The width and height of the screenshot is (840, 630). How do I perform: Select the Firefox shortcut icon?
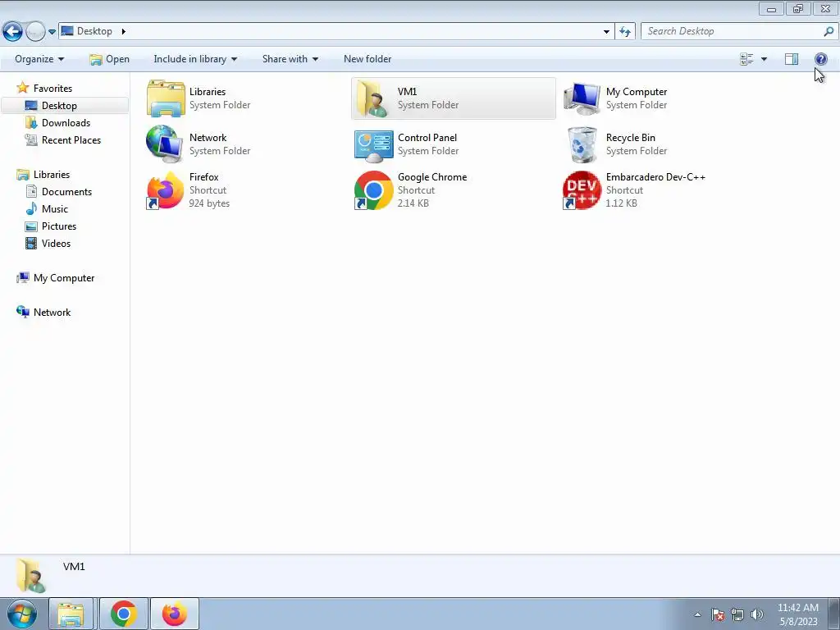166,190
